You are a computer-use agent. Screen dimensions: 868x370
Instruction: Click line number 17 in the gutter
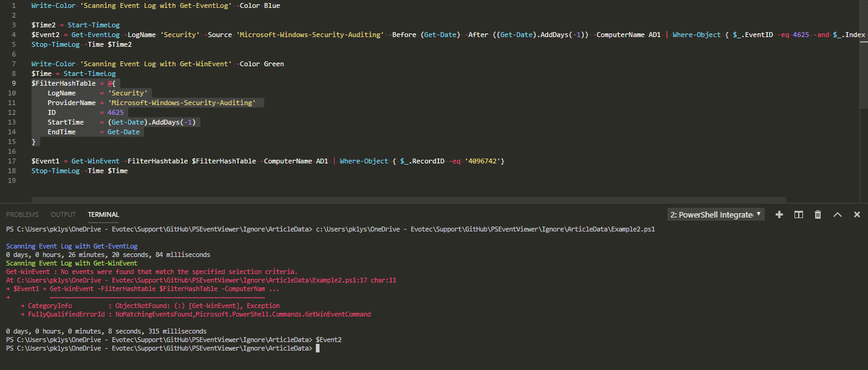pos(13,161)
